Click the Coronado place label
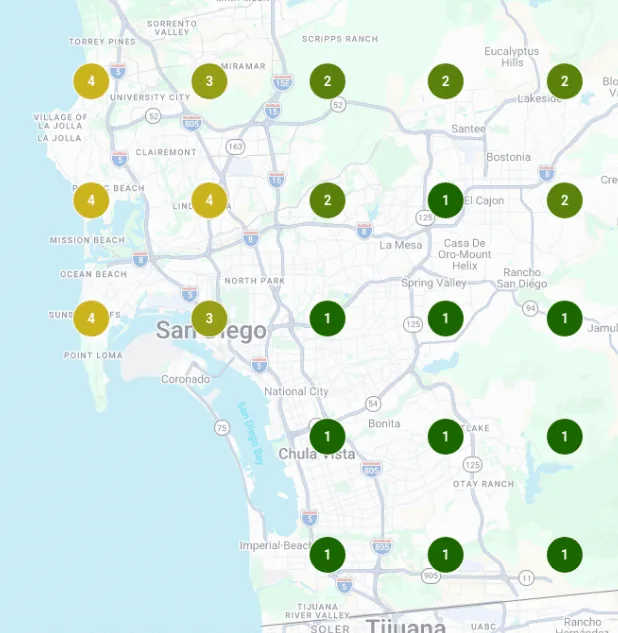This screenshot has width=618, height=633. click(185, 379)
